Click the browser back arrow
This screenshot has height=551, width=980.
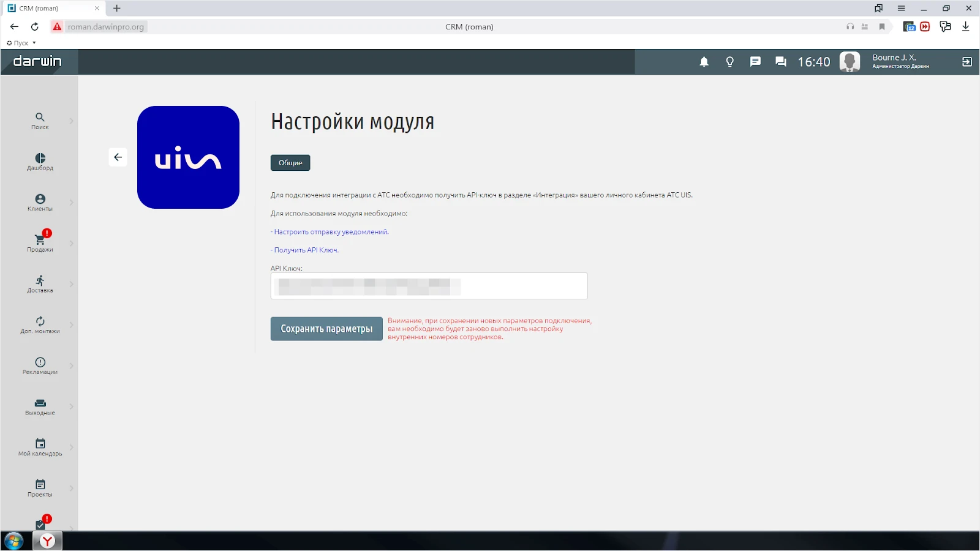click(x=15, y=26)
